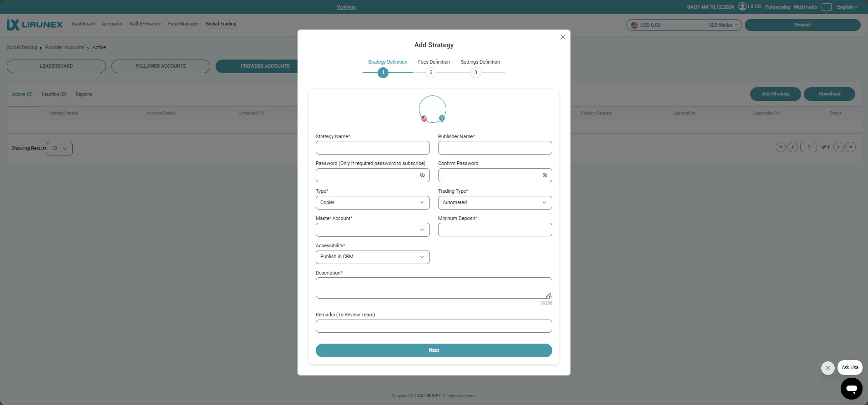Expand the Master Account dropdown
The image size is (868, 405).
click(x=372, y=230)
